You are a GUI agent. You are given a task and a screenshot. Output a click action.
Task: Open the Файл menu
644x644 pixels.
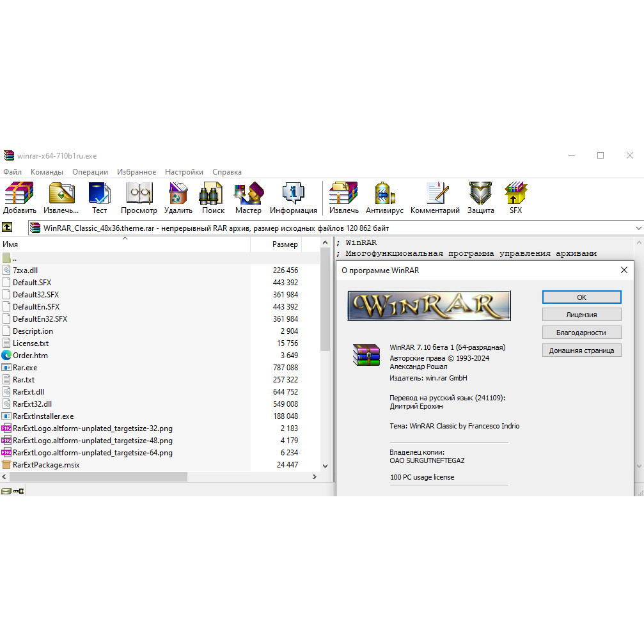pos(12,172)
